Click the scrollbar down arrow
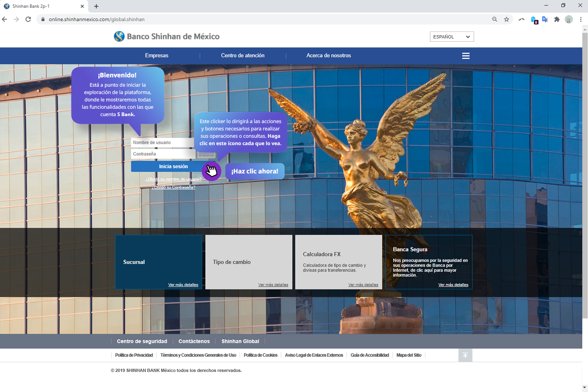 (x=585, y=387)
